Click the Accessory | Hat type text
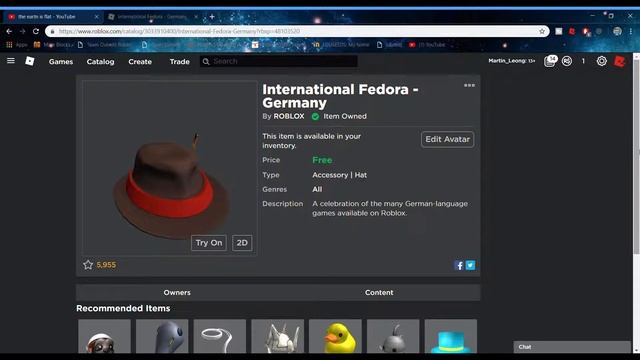The width and height of the screenshot is (640, 360). pos(340,175)
